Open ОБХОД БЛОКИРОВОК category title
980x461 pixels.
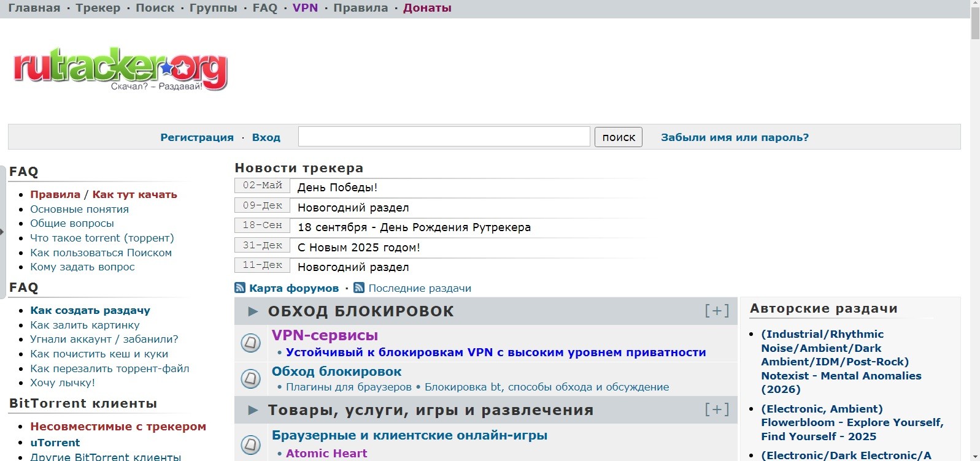point(361,311)
